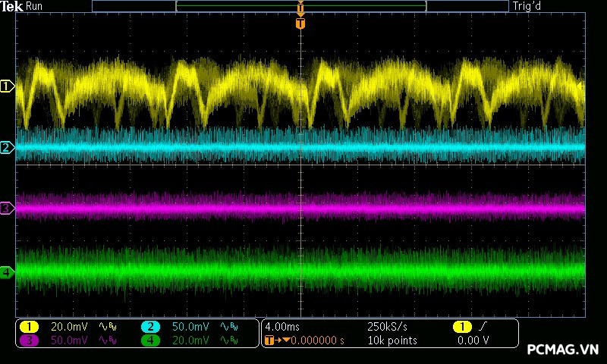Click the orange trigger position T marker

point(300,24)
